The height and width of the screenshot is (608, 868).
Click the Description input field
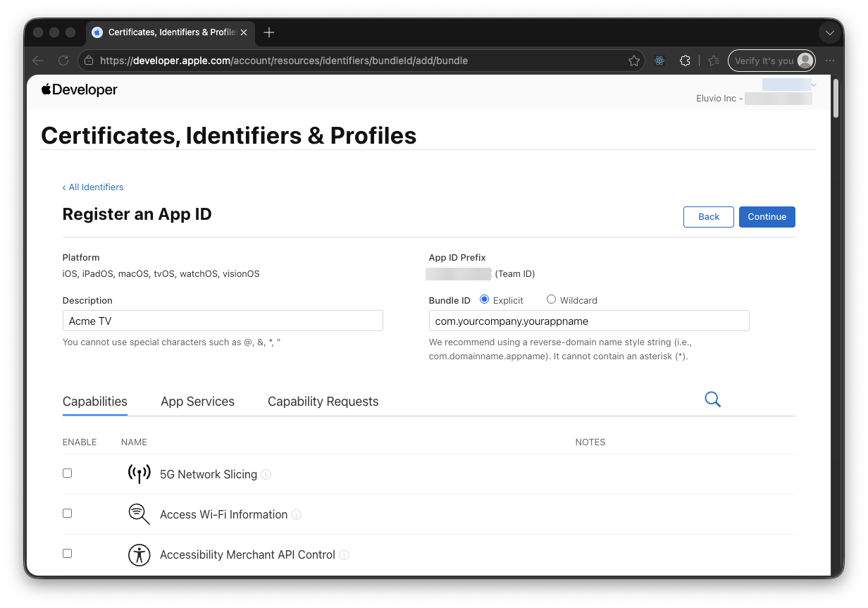coord(223,321)
